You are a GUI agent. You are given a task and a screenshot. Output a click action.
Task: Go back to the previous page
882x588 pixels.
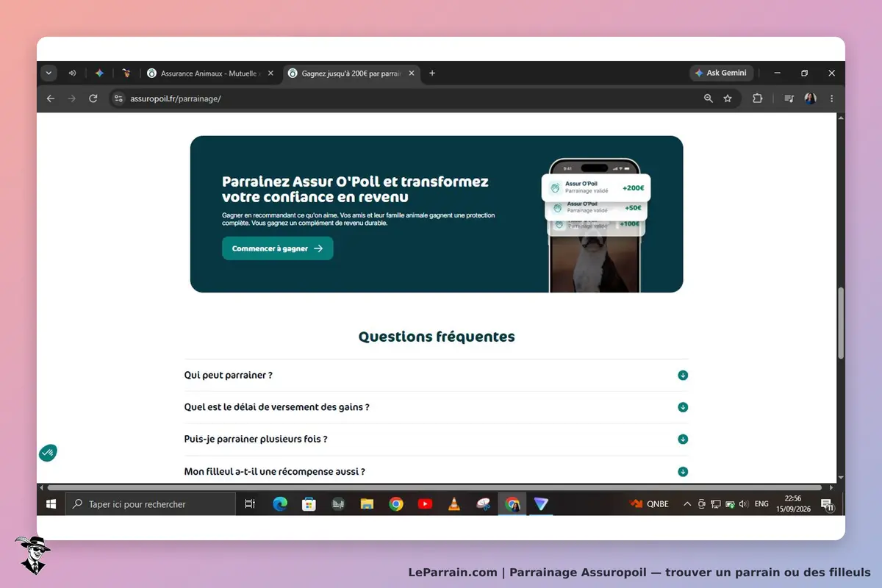(51, 98)
